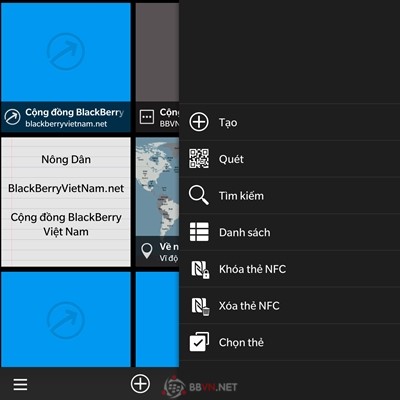
Task: Click the link arrow icon beside Cộng đồng BlackBerry
Action: 12,117
